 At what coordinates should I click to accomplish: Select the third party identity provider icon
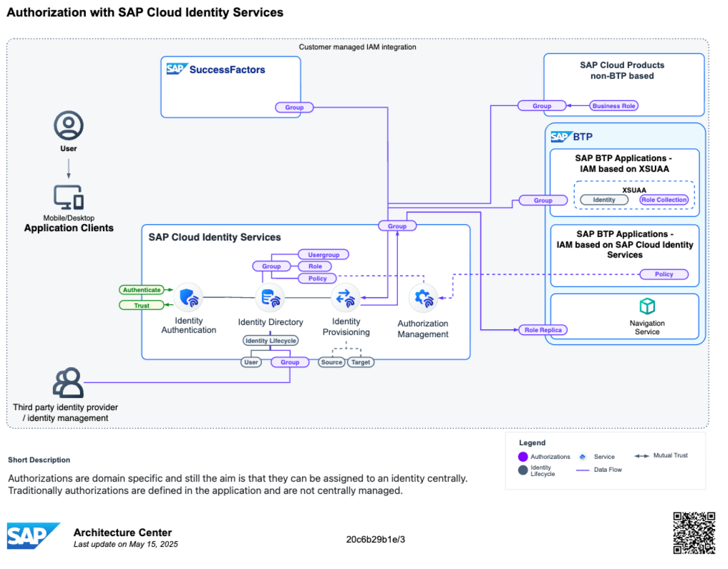[68, 383]
